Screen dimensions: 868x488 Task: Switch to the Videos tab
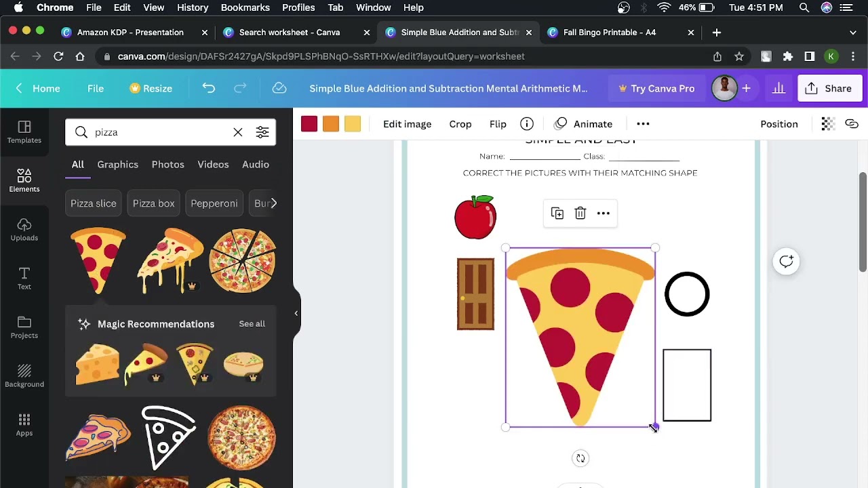213,164
